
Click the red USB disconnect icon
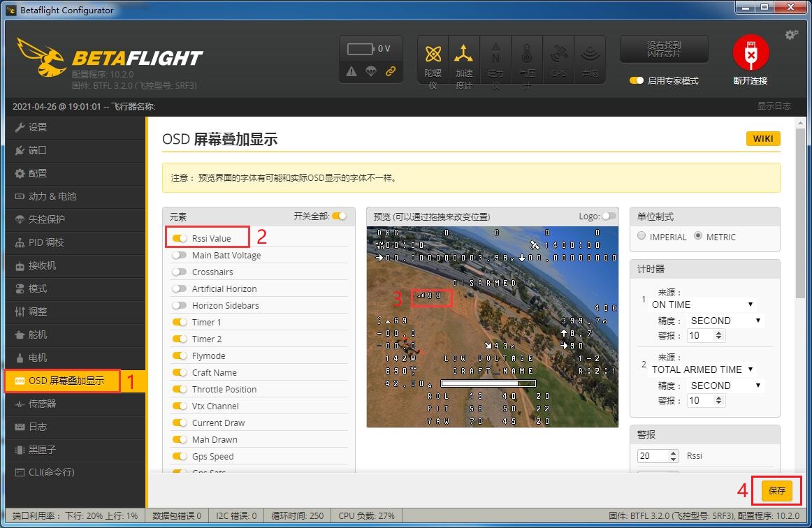pos(751,54)
